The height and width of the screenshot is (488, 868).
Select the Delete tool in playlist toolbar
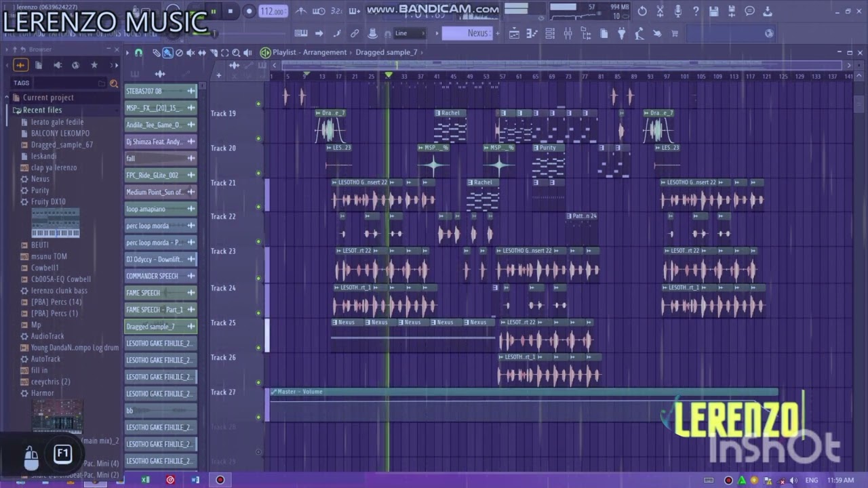179,52
